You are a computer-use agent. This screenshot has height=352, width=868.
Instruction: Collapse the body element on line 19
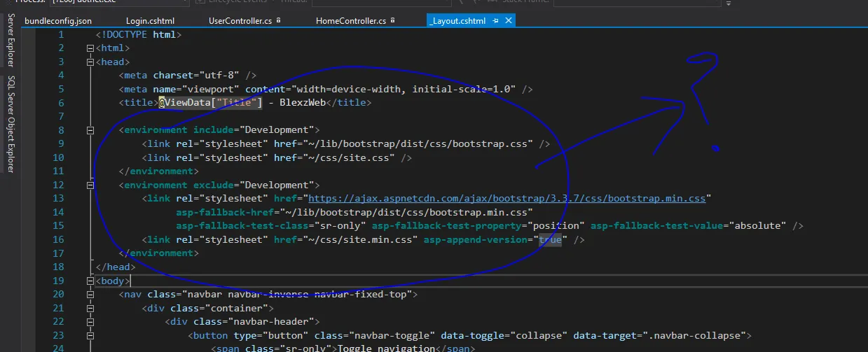[x=90, y=281]
